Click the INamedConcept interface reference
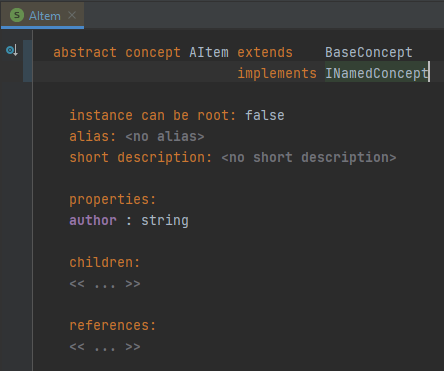444x371 pixels. click(377, 73)
